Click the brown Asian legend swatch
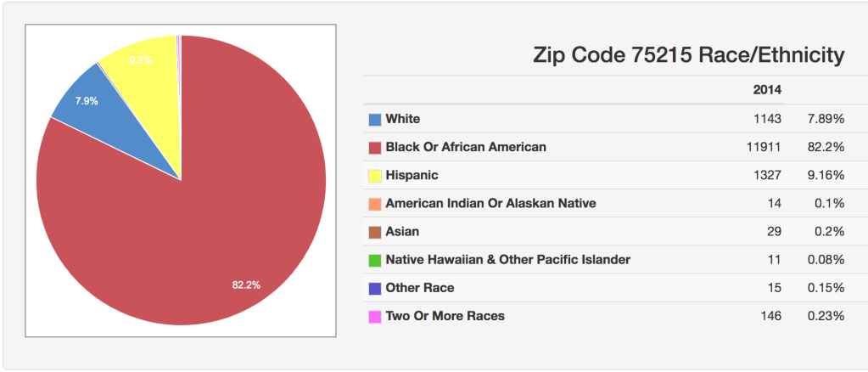Viewport: 868px width, 372px height. click(375, 232)
